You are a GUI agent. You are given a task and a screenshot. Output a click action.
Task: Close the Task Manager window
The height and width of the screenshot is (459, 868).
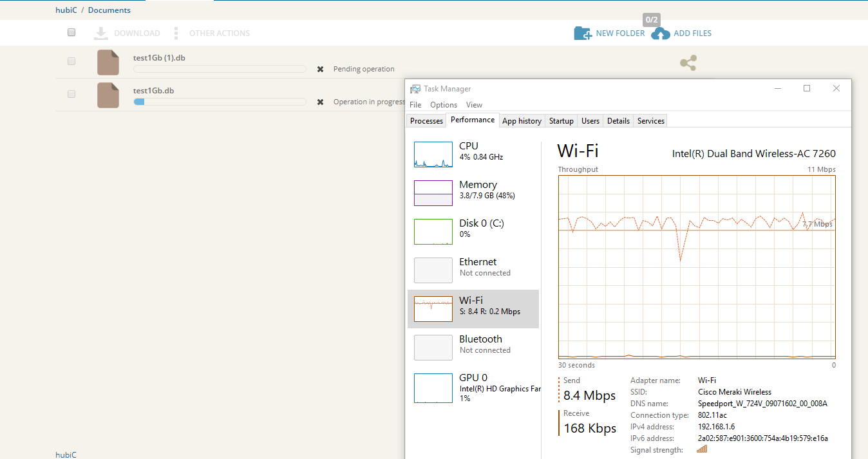(836, 89)
